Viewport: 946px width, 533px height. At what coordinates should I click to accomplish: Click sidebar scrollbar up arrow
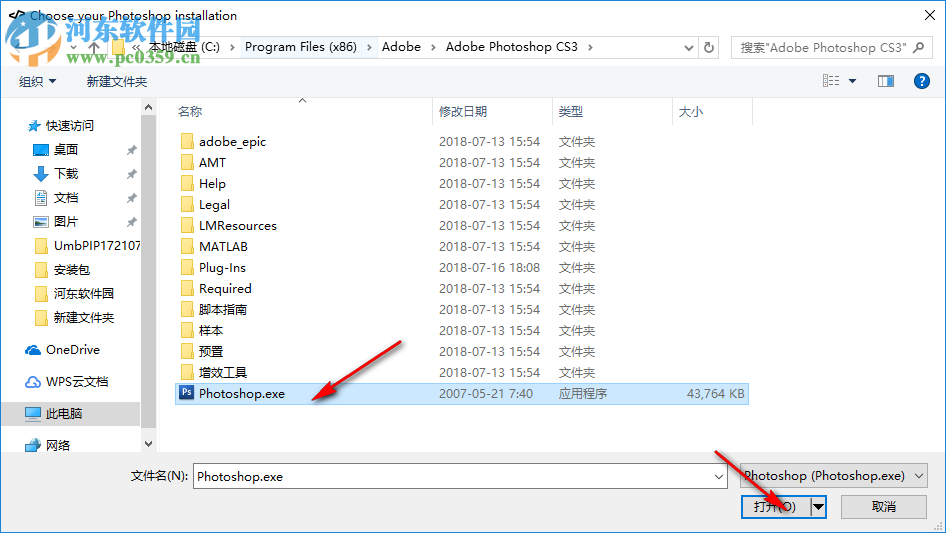[148, 107]
